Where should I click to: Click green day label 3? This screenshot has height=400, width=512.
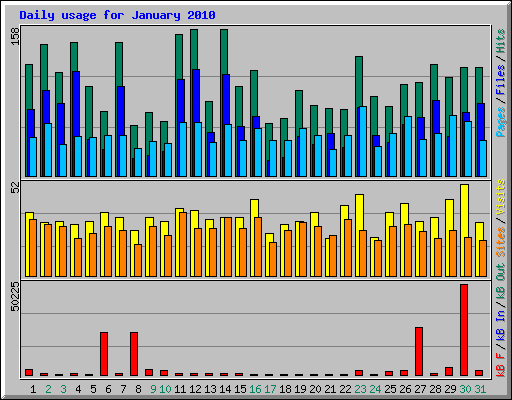63,389
